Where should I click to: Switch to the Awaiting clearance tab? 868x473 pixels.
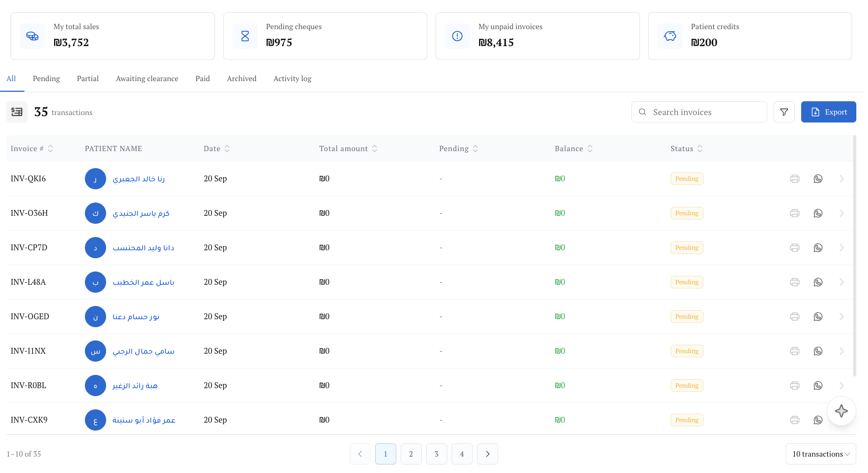click(147, 78)
